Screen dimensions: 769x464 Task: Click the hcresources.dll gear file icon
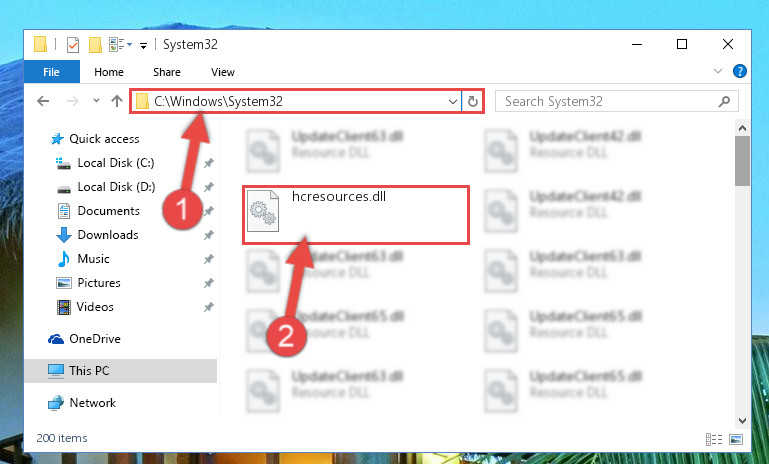click(x=263, y=211)
